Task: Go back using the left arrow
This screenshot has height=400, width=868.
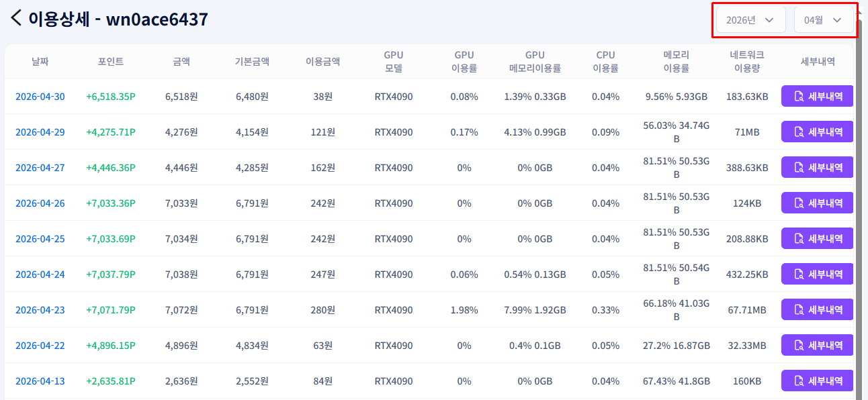Action: pos(16,18)
